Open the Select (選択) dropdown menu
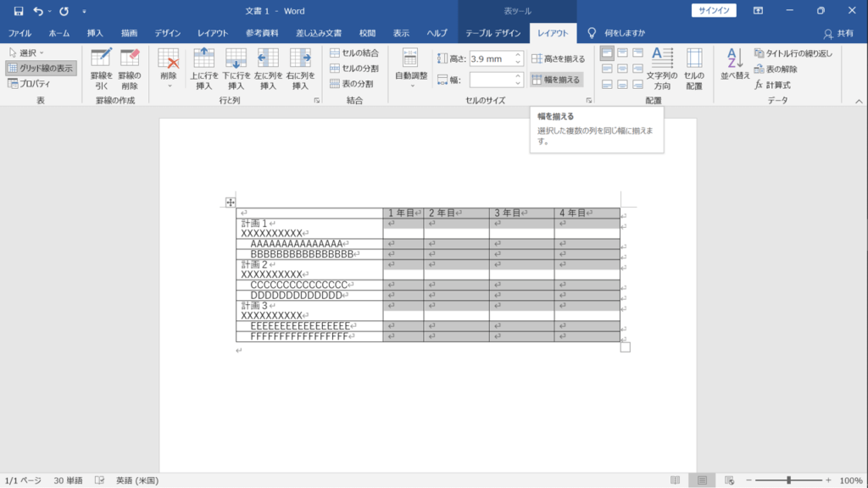 (26, 53)
